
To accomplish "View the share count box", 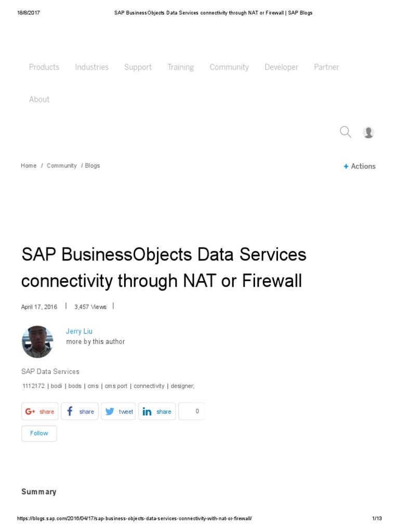I will pyautogui.click(x=192, y=411).
